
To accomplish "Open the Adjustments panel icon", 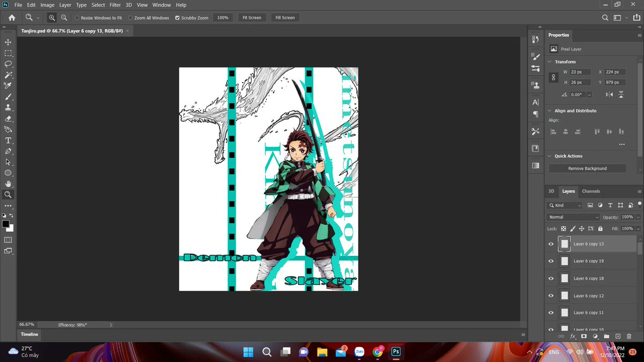I will coord(595,336).
